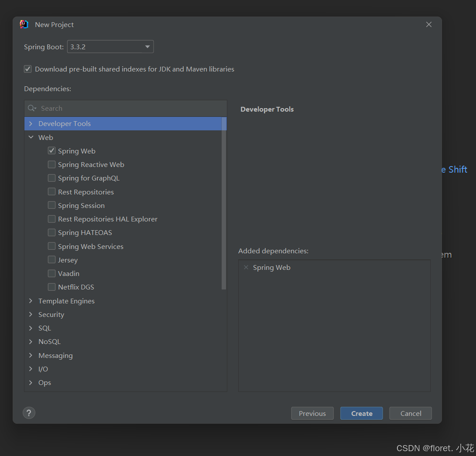The width and height of the screenshot is (476, 456).
Task: Click the IntelliJ IDEA logo icon
Action: pos(24,24)
